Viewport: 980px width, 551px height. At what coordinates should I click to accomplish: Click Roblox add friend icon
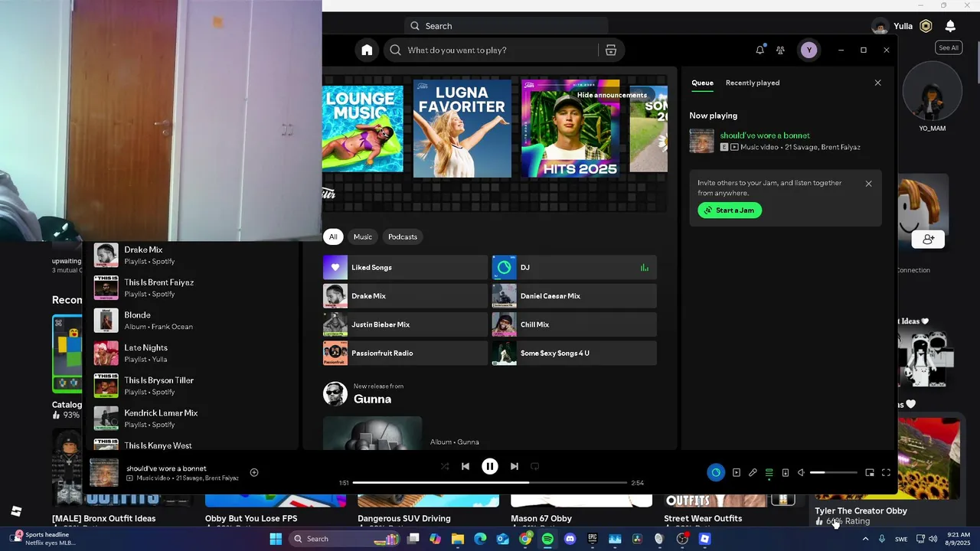point(928,240)
